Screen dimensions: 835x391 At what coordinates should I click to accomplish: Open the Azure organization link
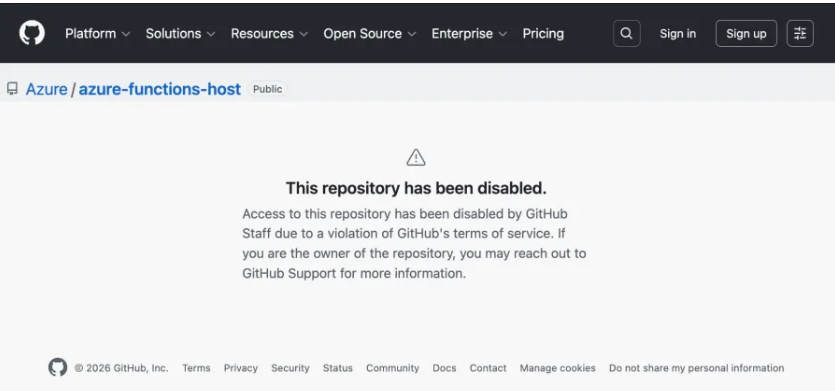[x=46, y=89]
